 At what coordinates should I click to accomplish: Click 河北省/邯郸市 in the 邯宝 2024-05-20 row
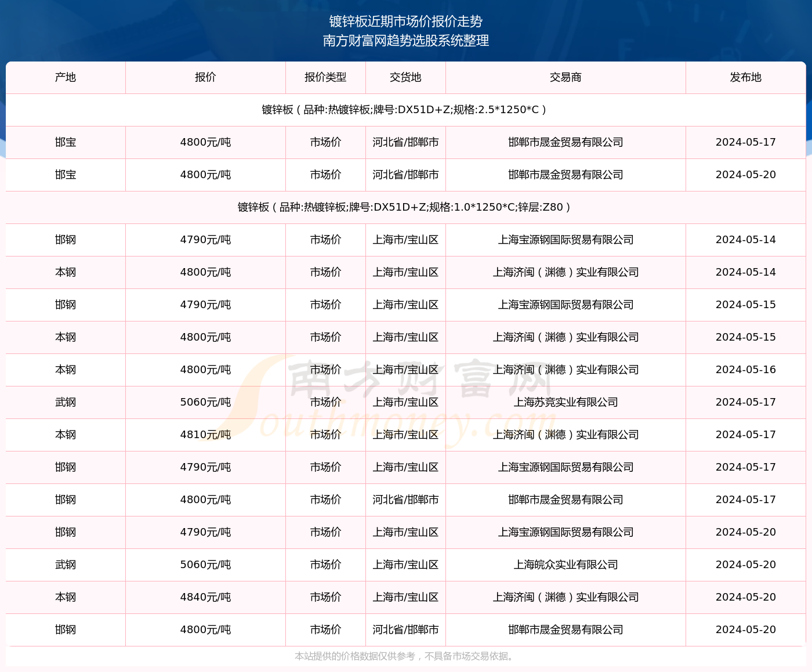pos(405,175)
